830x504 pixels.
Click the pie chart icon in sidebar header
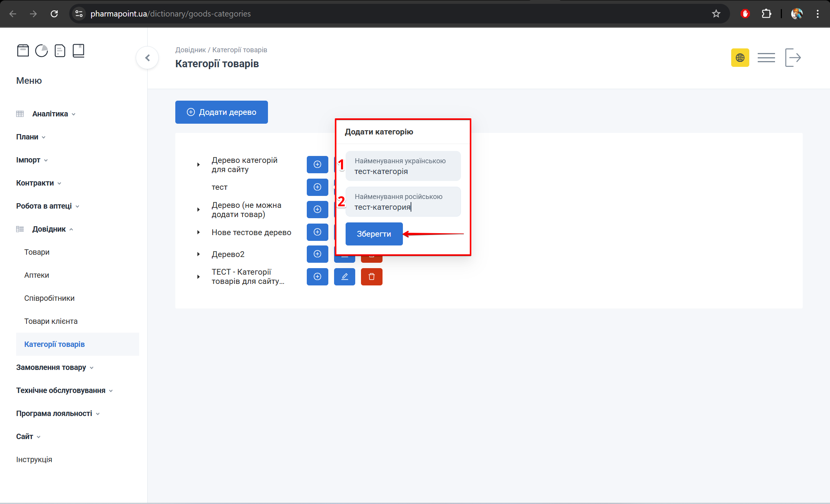pos(42,51)
